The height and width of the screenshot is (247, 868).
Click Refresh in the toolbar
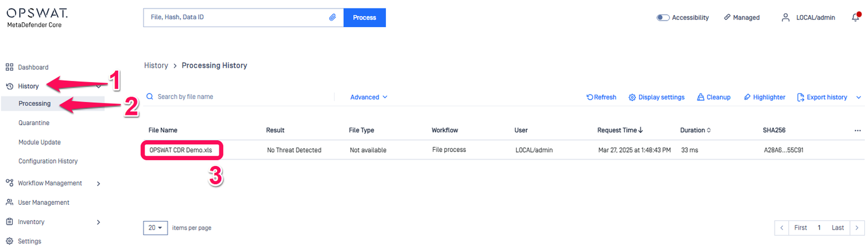click(x=602, y=97)
